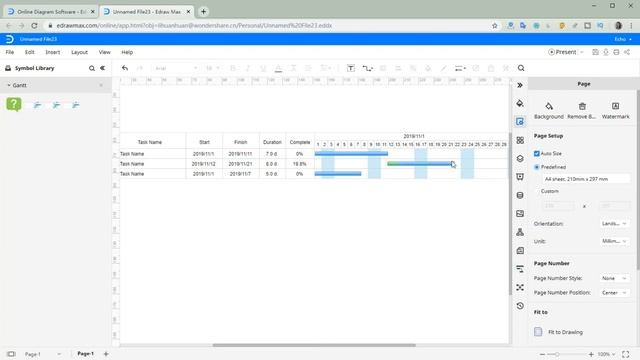640x360 pixels.
Task: Open the Edit menu
Action: click(x=29, y=52)
